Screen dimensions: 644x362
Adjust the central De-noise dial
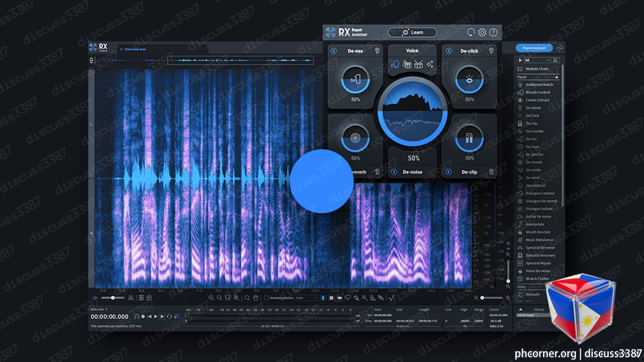pos(413,111)
